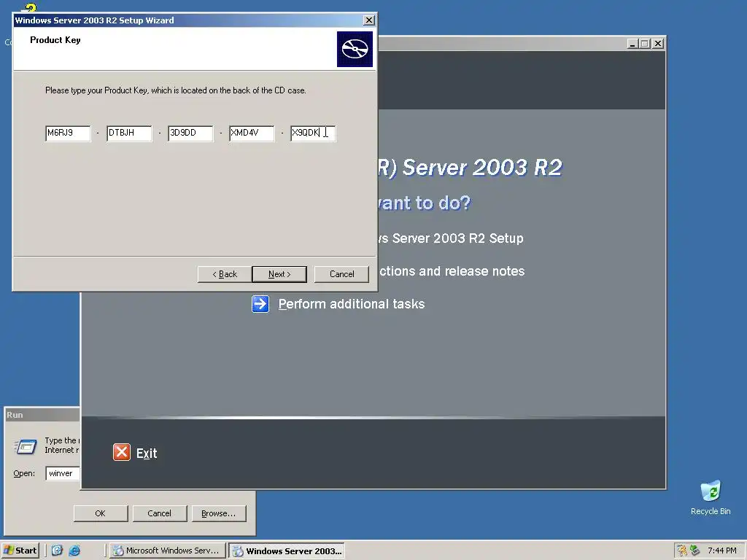The image size is (747, 560).
Task: Switch to Microsoft Windows Serv... taskbar button
Action: tap(167, 551)
